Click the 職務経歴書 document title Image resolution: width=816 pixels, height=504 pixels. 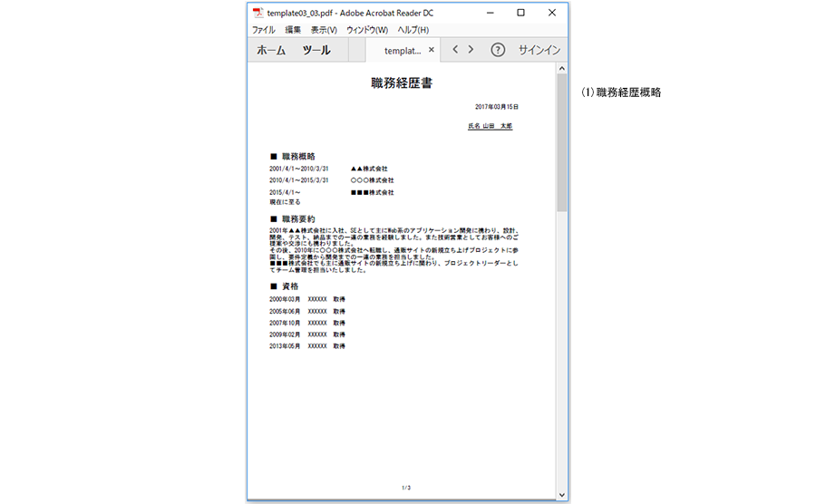402,83
